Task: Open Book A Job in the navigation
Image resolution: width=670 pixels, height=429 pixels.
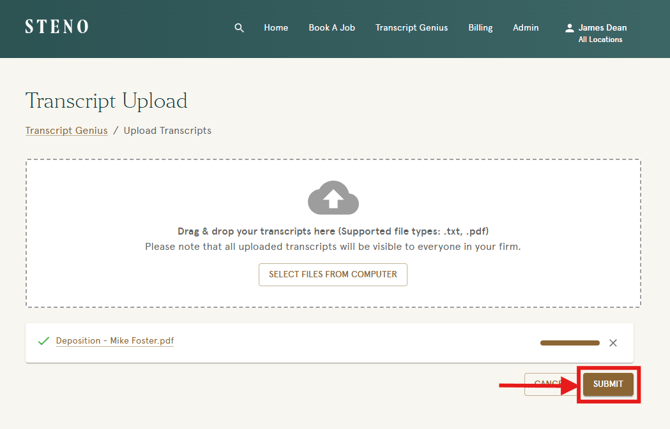Action: coord(332,28)
